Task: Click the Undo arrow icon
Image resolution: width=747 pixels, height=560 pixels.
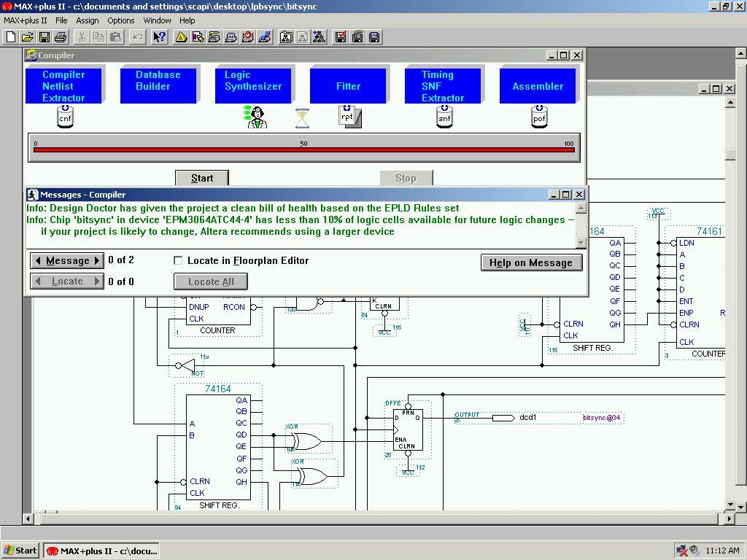Action: (x=138, y=37)
